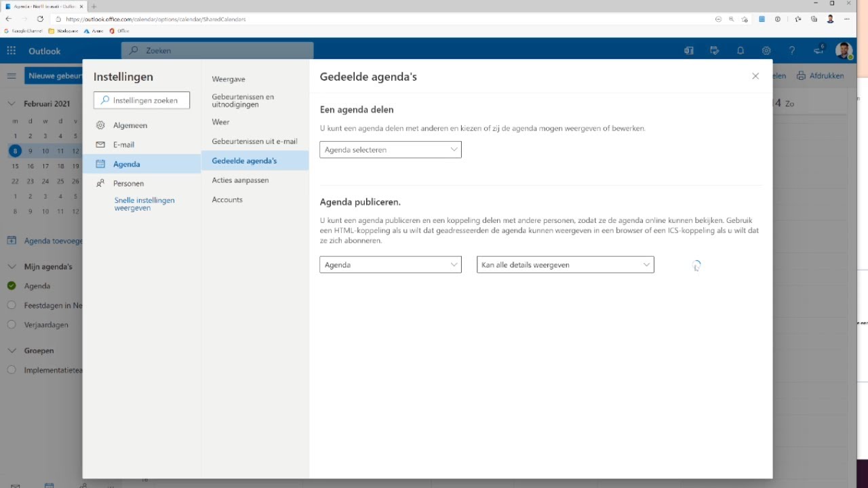
Task: Open the browser menu ellipsis
Action: tap(847, 19)
